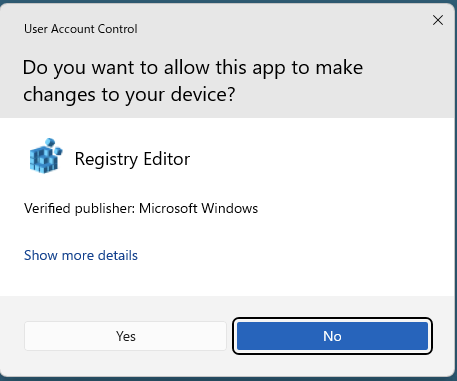Click the 'Microsoft Windows' publisher name
Screen dimensions: 457x381
click(x=198, y=209)
